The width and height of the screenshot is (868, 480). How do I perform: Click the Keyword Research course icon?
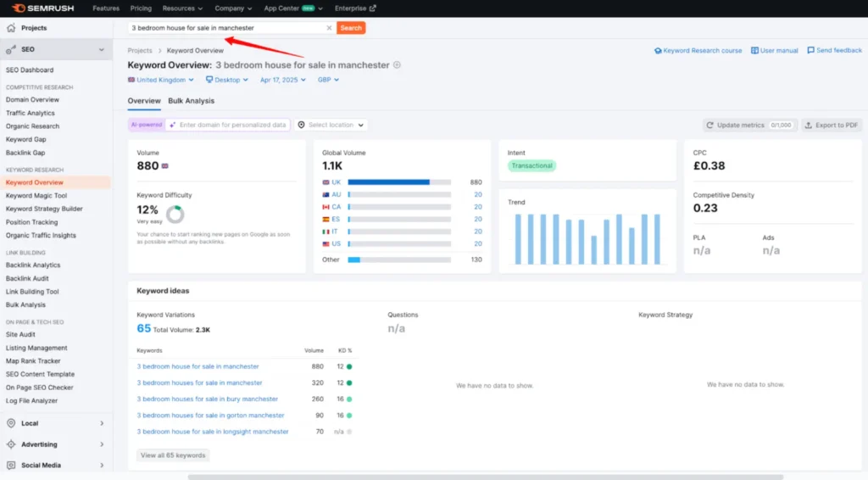click(658, 50)
